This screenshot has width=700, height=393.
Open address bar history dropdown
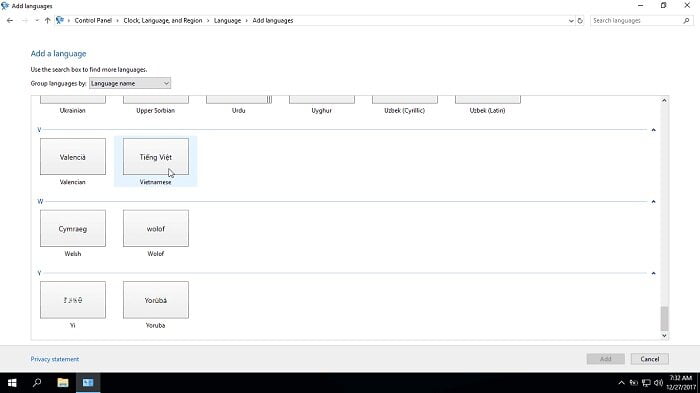click(571, 21)
